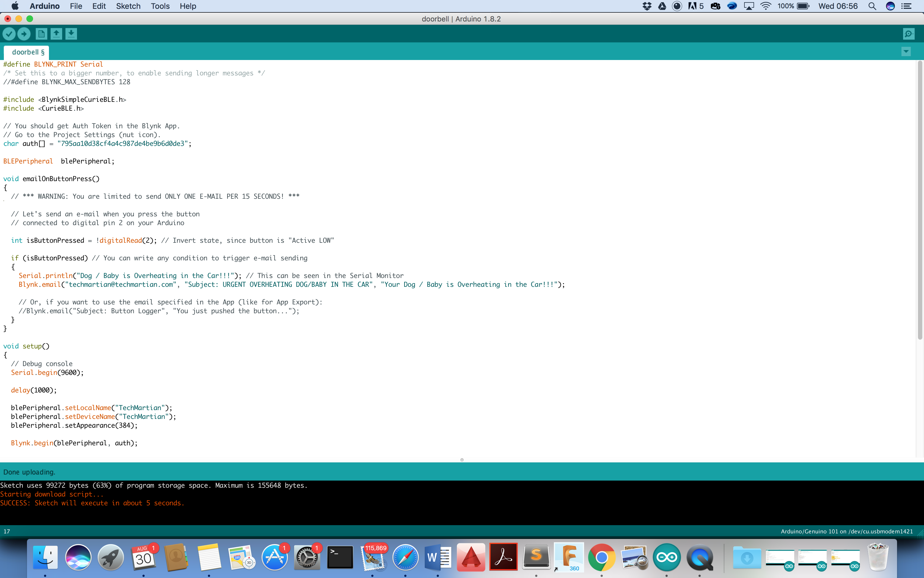This screenshot has height=578, width=924.
Task: Save the sketch with Save icon
Action: pos(71,34)
